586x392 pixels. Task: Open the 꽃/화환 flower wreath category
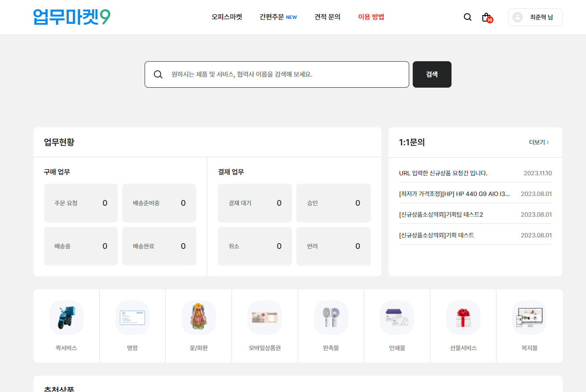tap(198, 318)
